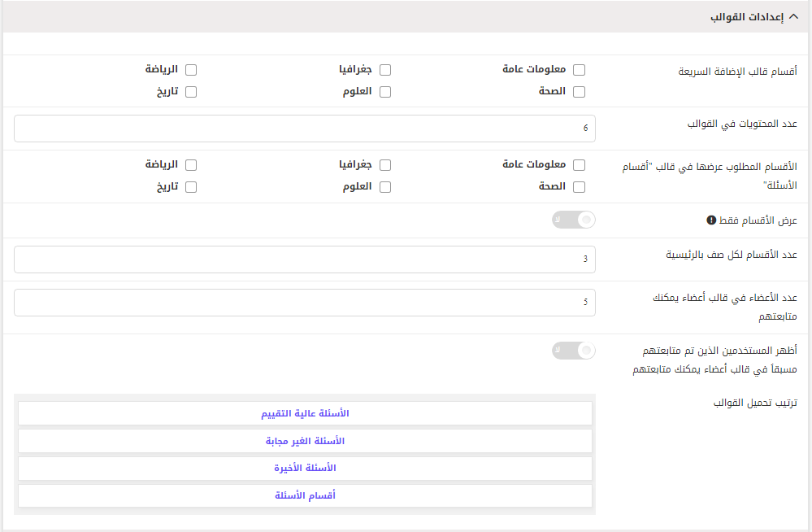Image resolution: width=812 pixels, height=532 pixels.
Task: Toggle the أظهر المستخدمين الذين تم متابعتهم switch
Action: (x=574, y=351)
